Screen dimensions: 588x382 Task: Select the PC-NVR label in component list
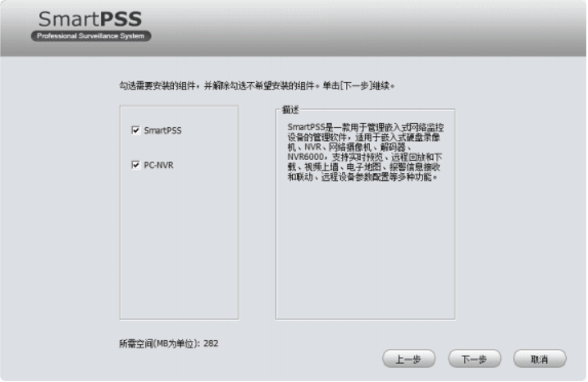click(158, 165)
